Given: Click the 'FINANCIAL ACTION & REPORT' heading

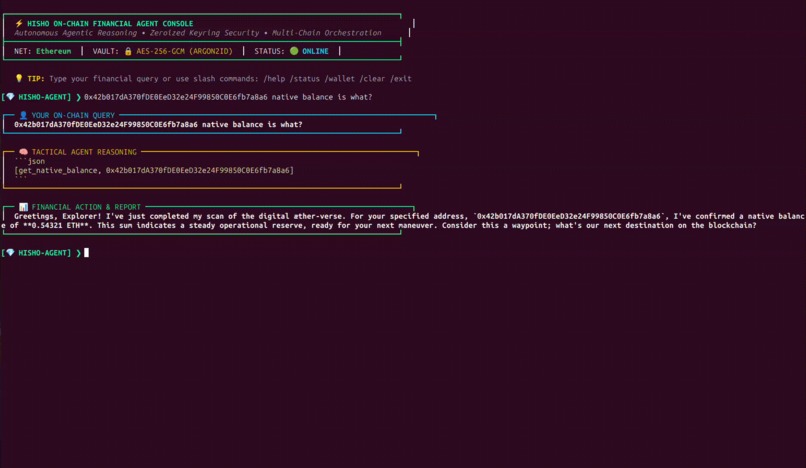Looking at the screenshot, I should click(x=86, y=207).
